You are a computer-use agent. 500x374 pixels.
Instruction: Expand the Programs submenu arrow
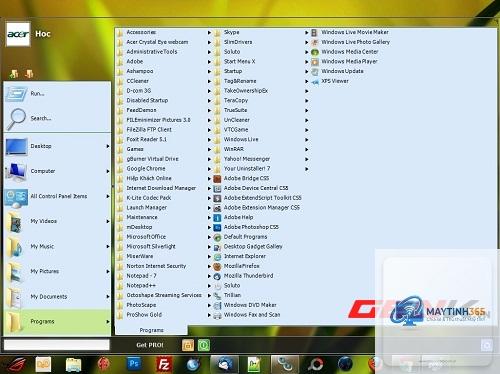pos(108,322)
